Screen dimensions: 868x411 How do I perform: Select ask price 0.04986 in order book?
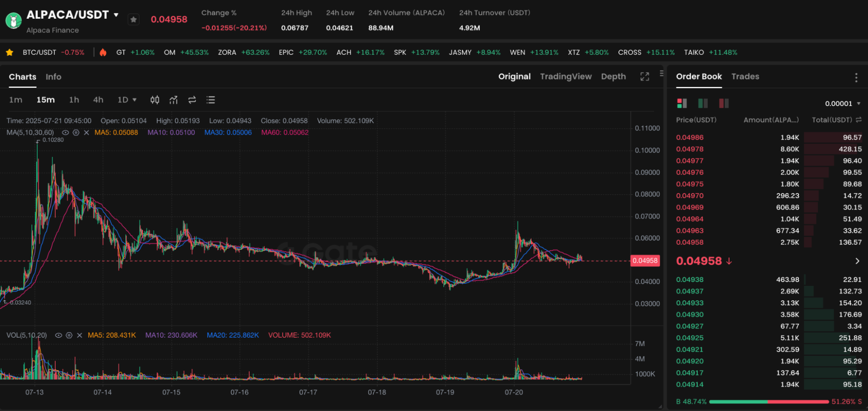pyautogui.click(x=690, y=137)
